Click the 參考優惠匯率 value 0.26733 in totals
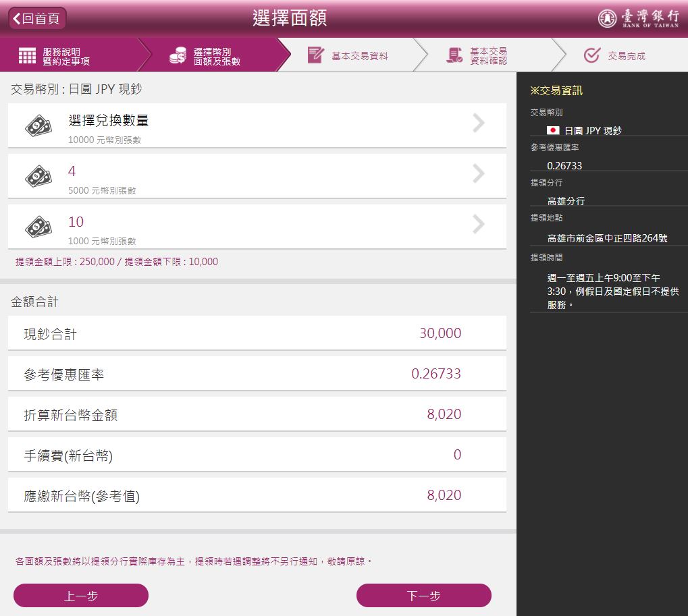 point(436,374)
